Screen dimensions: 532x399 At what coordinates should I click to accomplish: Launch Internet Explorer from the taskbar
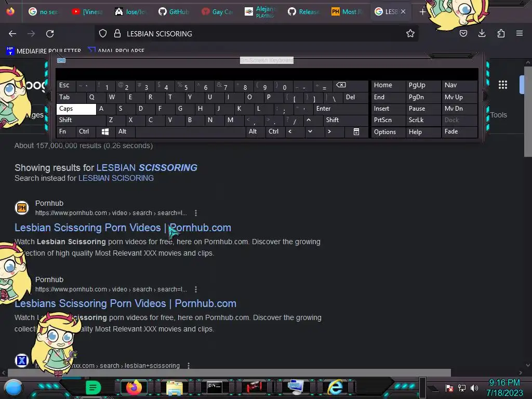point(335,388)
